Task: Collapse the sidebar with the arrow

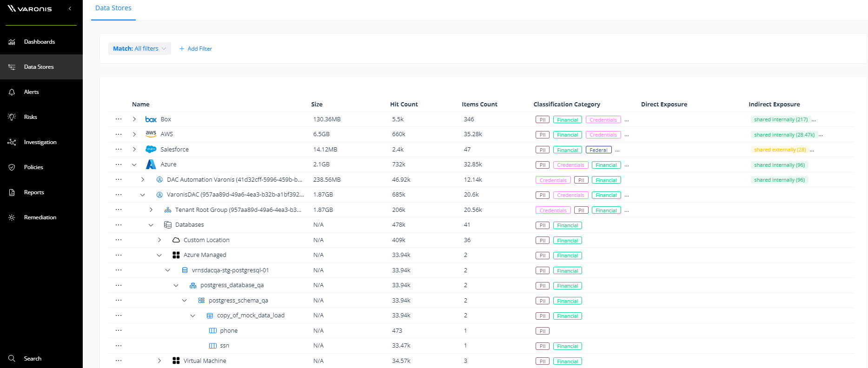Action: 70,8
